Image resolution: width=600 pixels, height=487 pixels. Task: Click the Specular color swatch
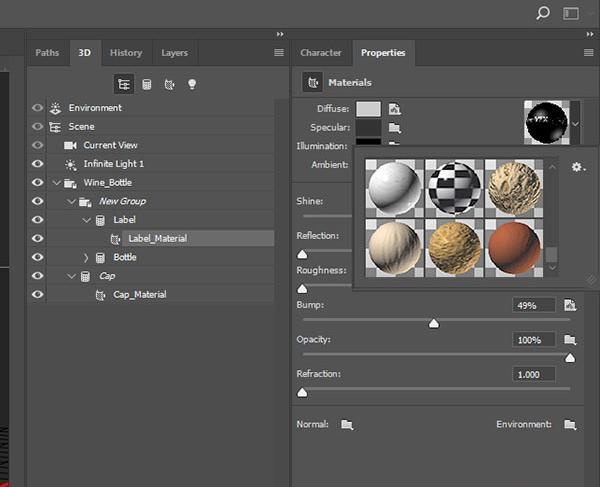(x=368, y=127)
